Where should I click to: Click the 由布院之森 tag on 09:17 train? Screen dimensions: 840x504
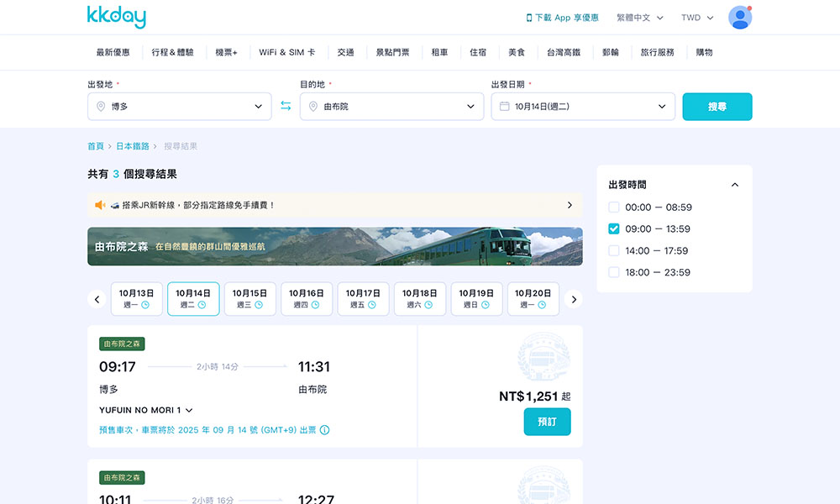pyautogui.click(x=122, y=344)
